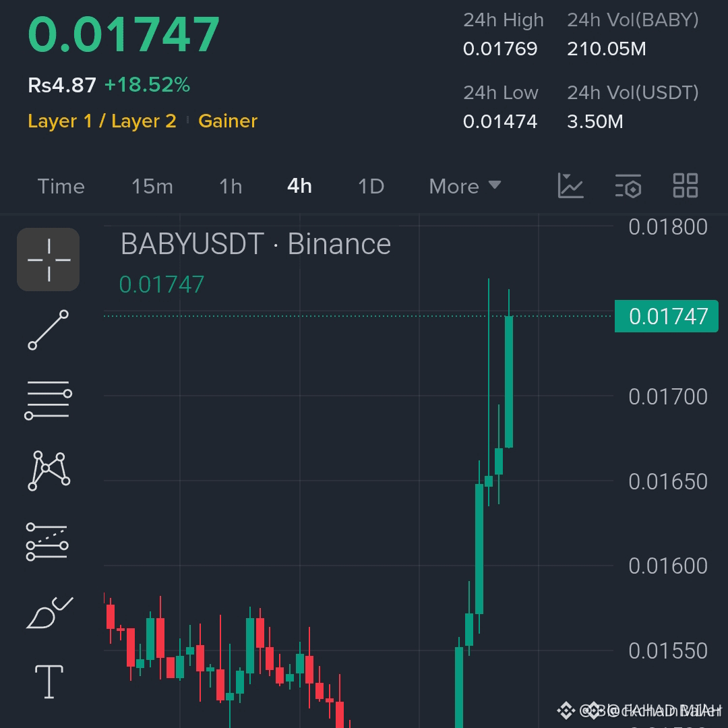
Task: Switch to the 15m interval
Action: pyautogui.click(x=152, y=187)
